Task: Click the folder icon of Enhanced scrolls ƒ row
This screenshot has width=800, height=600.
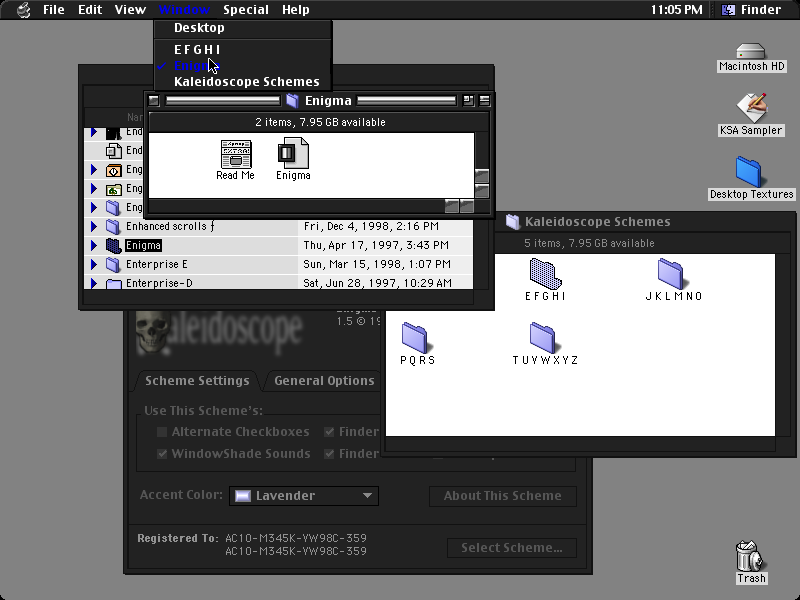Action: pos(113,227)
